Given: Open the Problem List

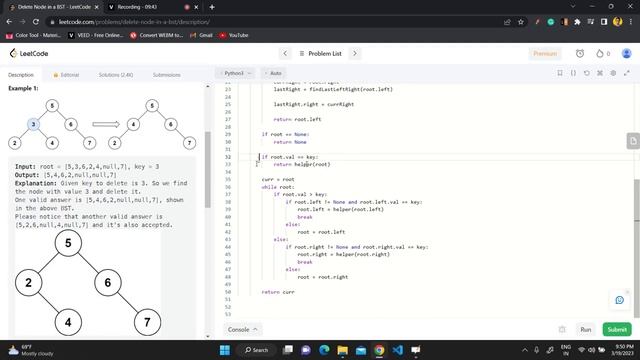Looking at the screenshot, I should tap(320, 53).
